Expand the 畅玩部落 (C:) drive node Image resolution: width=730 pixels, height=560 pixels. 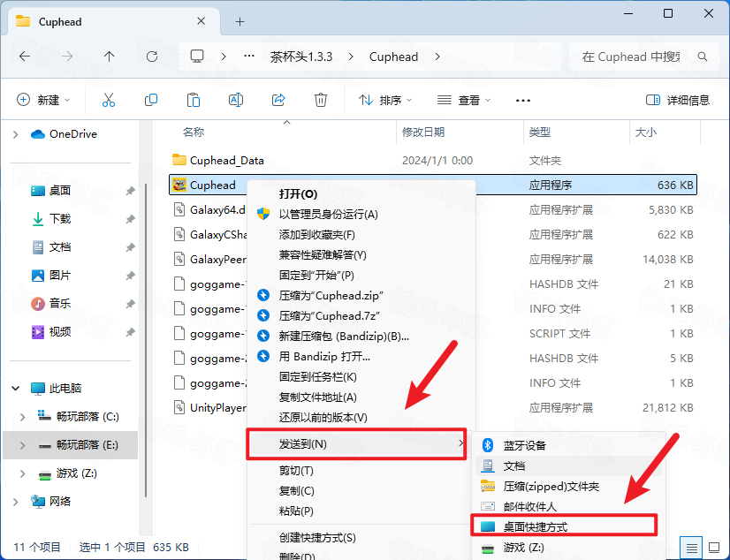(x=22, y=417)
